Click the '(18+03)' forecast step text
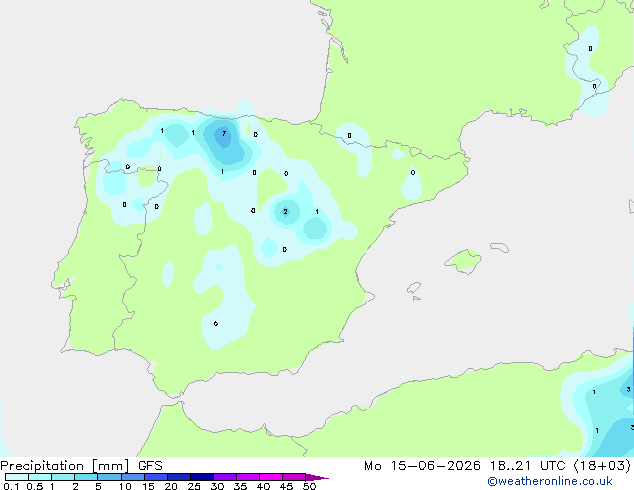This screenshot has width=634, height=490. pyautogui.click(x=602, y=466)
